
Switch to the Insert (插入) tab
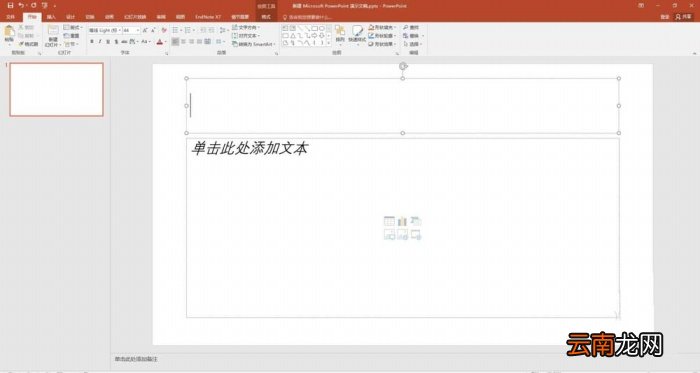51,17
